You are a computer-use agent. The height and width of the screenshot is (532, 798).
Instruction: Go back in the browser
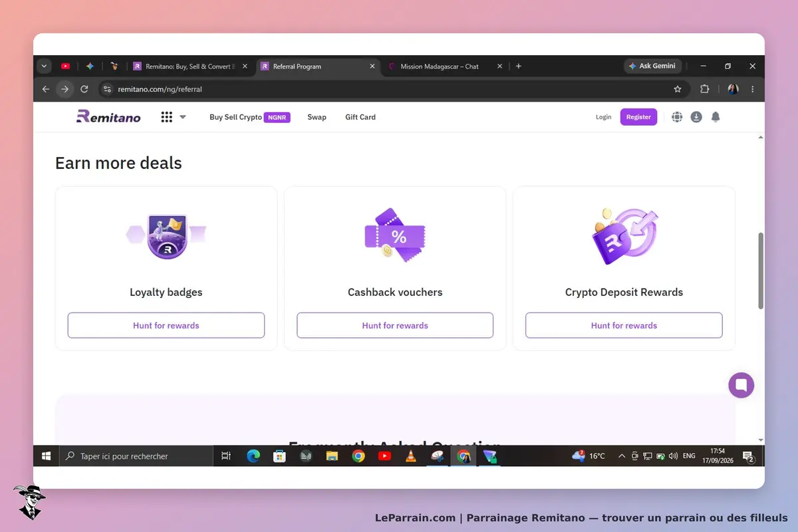[46, 89]
